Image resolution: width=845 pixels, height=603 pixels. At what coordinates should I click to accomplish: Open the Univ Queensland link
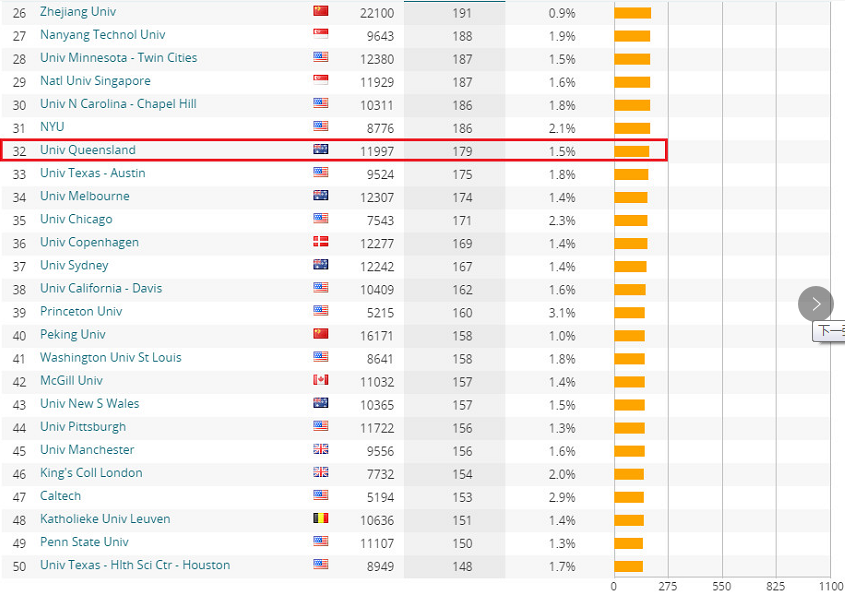pos(88,150)
